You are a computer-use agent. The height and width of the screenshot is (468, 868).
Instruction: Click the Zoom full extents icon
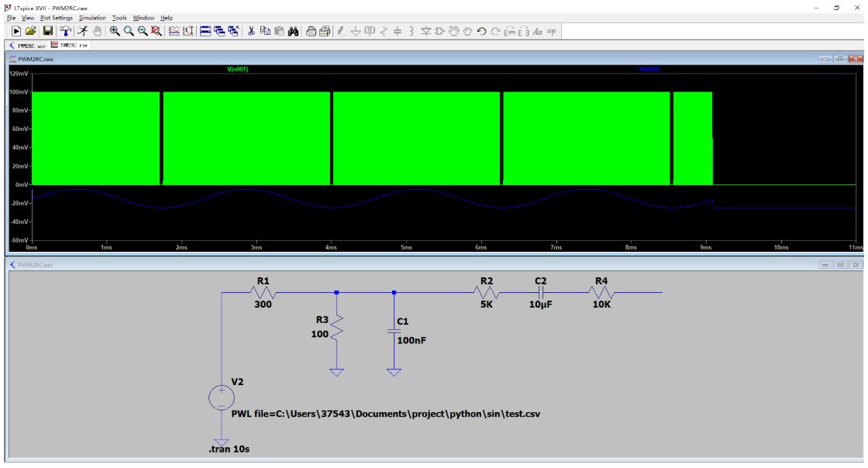click(x=157, y=31)
